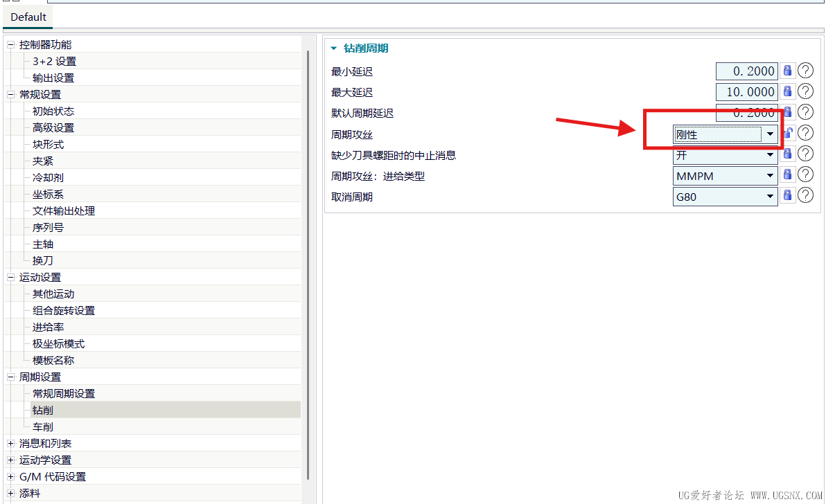Open the MMPM feed type dropdown

pyautogui.click(x=726, y=177)
